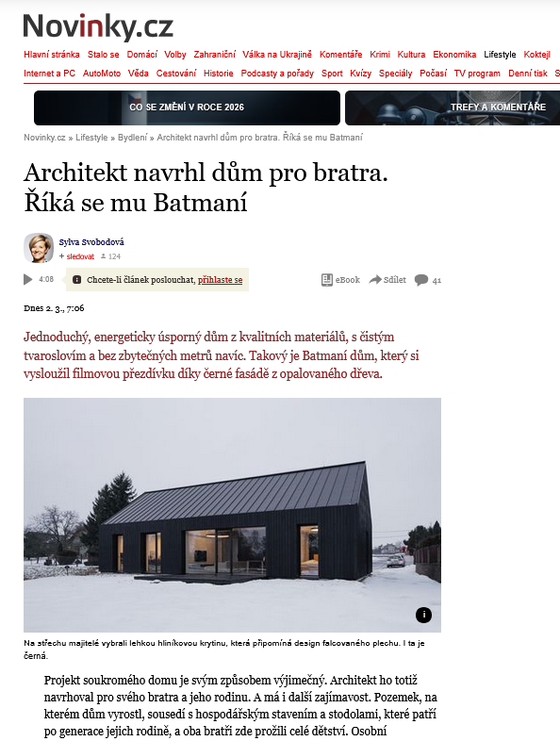Screen dimensions: 560x741
Task: Go to Válka na Ukrajině section
Action: point(277,55)
